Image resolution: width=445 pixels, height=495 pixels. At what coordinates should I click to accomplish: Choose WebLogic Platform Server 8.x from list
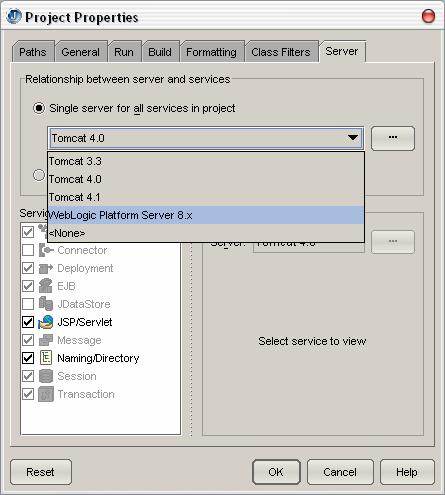(206, 215)
